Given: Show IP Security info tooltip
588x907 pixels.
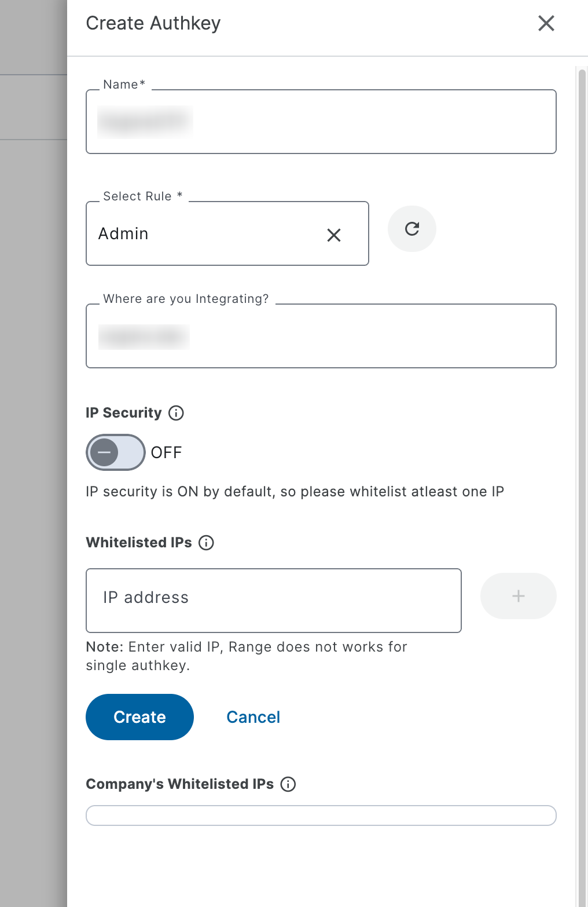Looking at the screenshot, I should [x=176, y=413].
